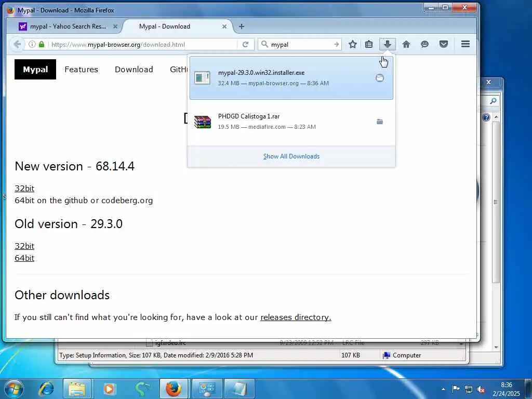Save page to Pocket icon
Screen dimensions: 532x399
point(444,44)
